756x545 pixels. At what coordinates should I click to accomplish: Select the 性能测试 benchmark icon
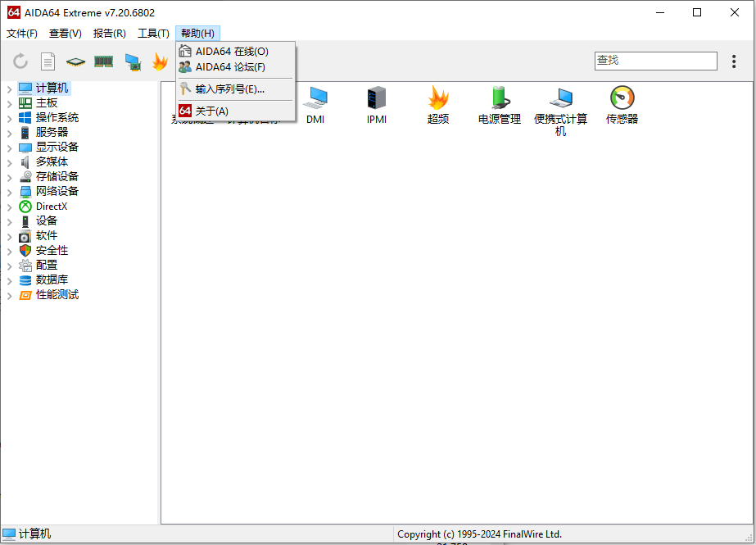(25, 295)
